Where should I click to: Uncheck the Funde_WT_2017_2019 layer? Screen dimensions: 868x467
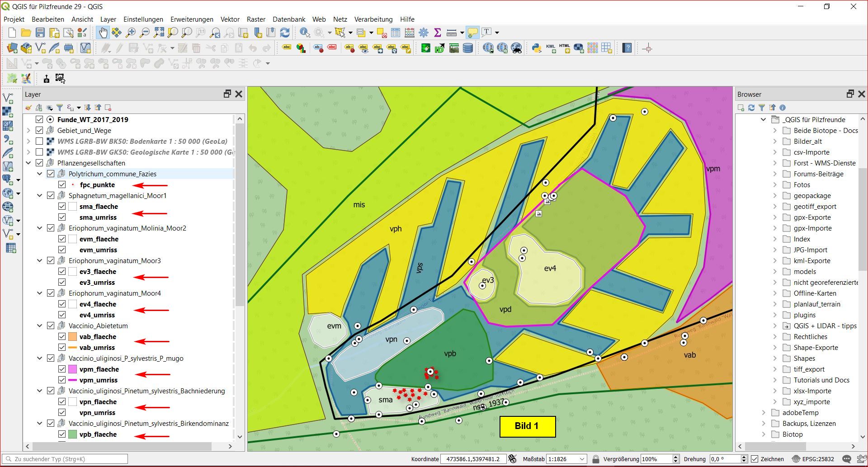39,119
